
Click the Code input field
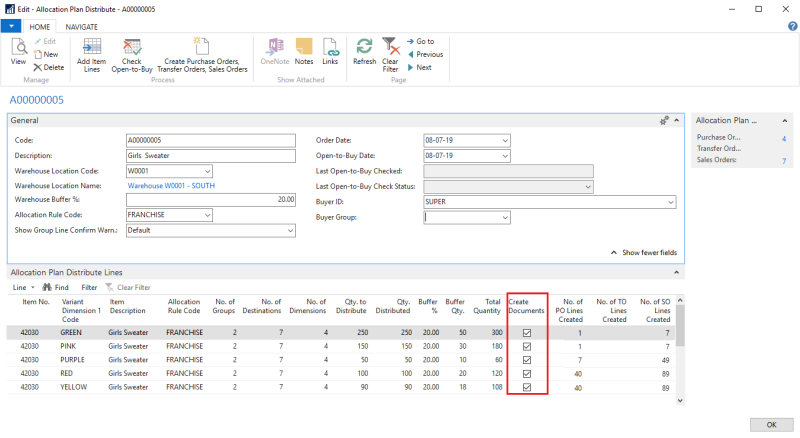pos(211,140)
